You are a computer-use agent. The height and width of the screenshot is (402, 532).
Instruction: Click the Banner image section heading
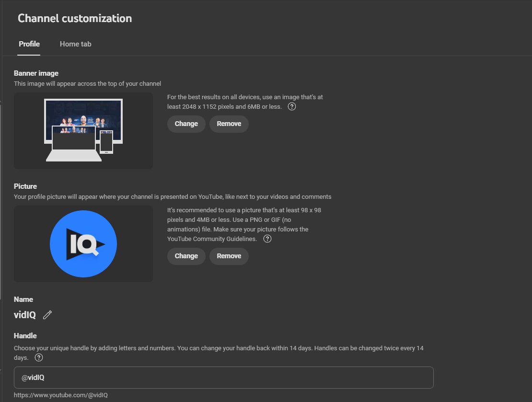36,73
